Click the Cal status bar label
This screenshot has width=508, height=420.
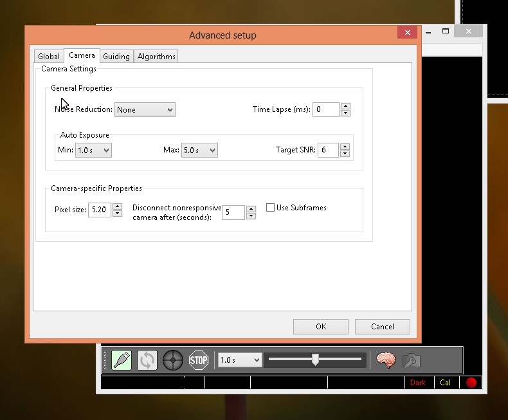pyautogui.click(x=445, y=383)
